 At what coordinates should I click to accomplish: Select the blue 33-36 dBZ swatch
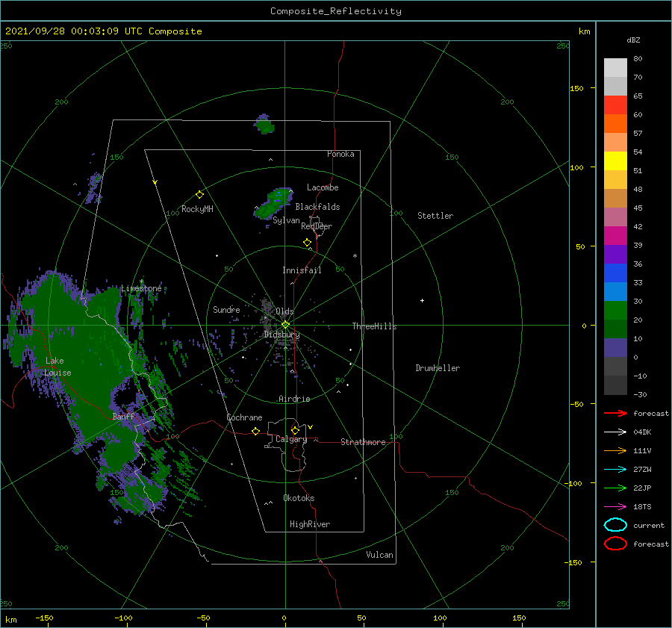pyautogui.click(x=615, y=273)
